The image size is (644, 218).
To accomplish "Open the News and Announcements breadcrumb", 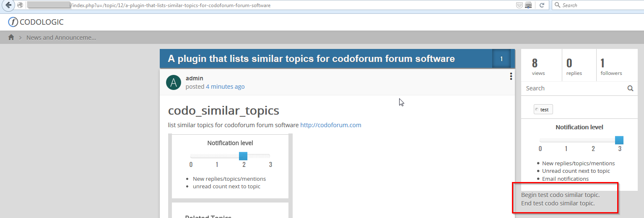I will click(61, 37).
